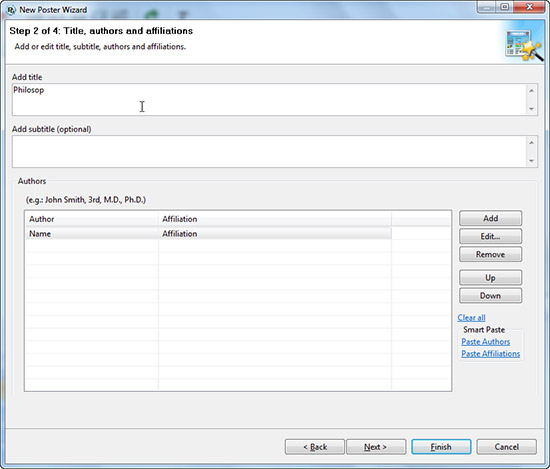550x469 pixels.
Task: Click the Author column header
Action: (92, 219)
